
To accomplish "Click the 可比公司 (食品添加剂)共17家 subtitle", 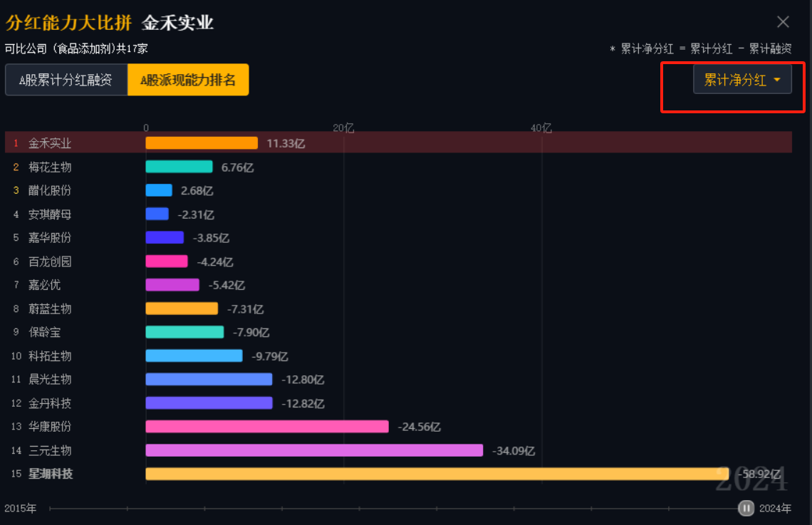I will (x=77, y=48).
